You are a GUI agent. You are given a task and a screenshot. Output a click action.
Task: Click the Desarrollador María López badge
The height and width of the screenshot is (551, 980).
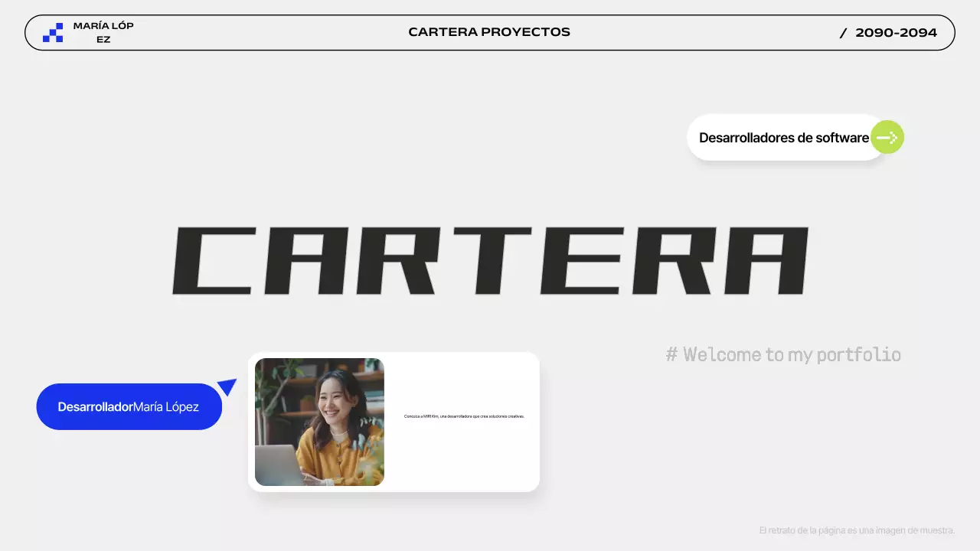click(x=129, y=406)
